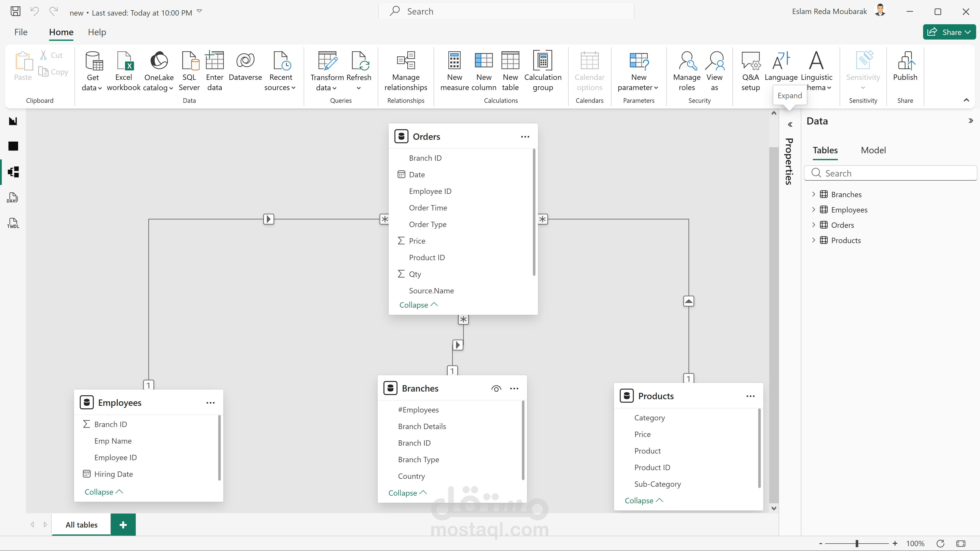This screenshot has height=551, width=980.
Task: Click the zoom slider handle
Action: coord(857,543)
